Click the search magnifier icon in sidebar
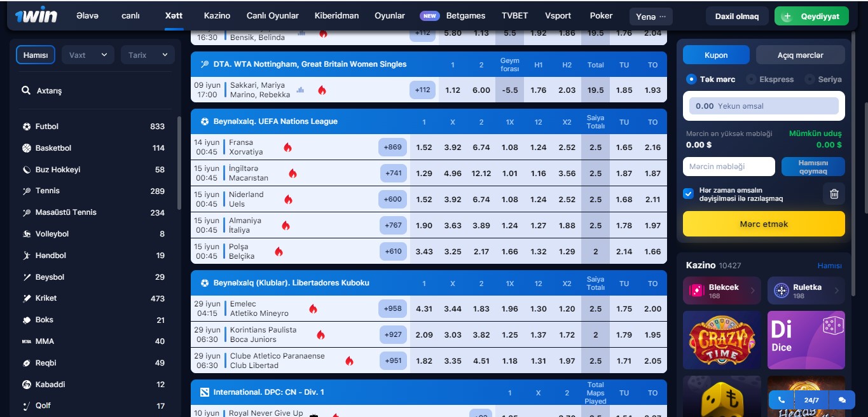This screenshot has height=417, width=868. (x=26, y=91)
